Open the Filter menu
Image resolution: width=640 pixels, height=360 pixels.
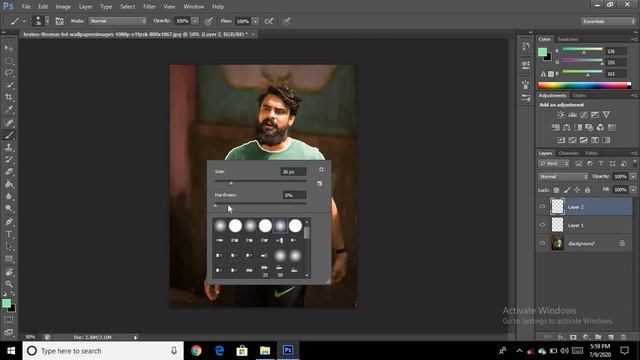tap(149, 7)
